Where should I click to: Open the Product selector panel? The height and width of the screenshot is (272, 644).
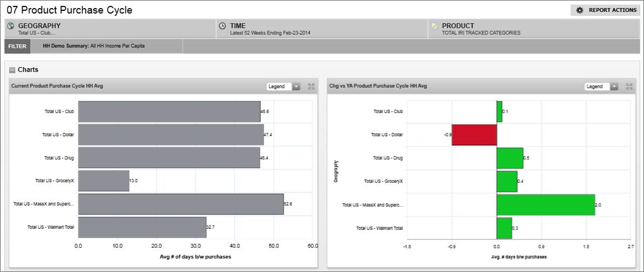pyautogui.click(x=533, y=29)
